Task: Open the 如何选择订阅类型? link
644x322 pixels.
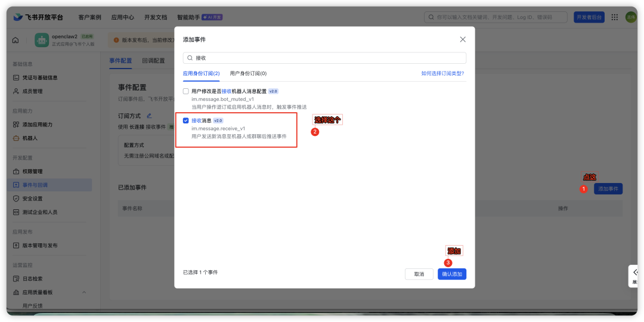Action: (x=442, y=73)
